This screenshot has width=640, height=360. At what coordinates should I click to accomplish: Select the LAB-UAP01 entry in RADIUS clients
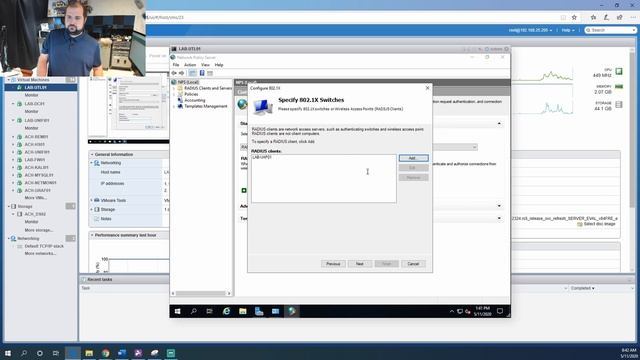(262, 157)
